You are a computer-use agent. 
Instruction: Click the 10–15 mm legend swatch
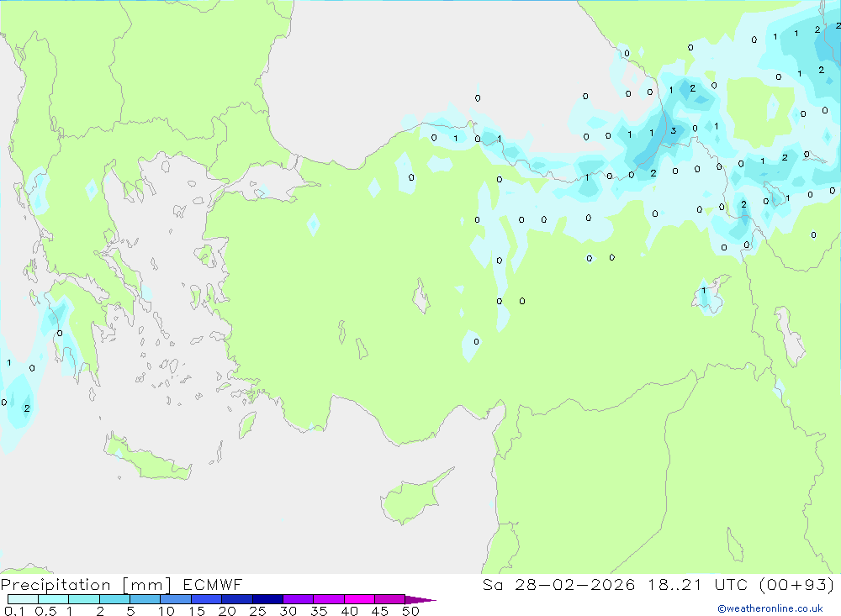[176, 599]
